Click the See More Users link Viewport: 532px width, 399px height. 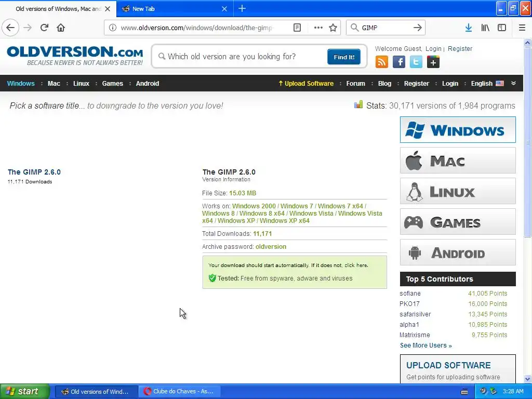[426, 345]
